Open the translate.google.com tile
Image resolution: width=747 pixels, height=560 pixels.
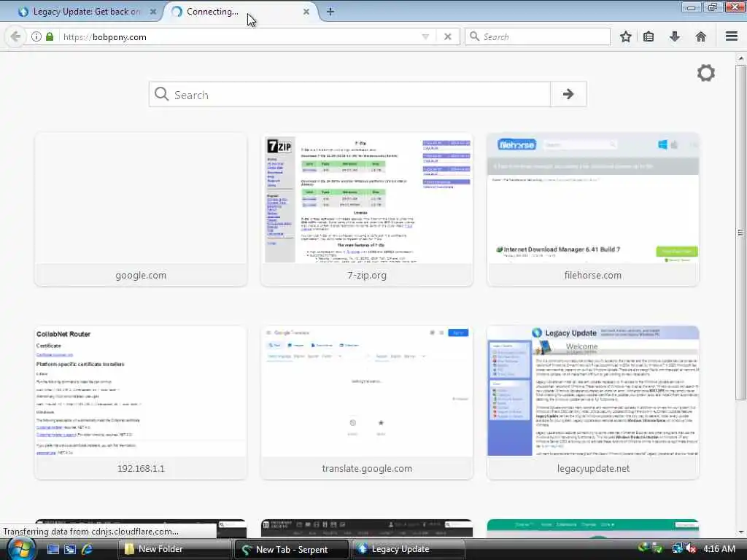coord(367,402)
